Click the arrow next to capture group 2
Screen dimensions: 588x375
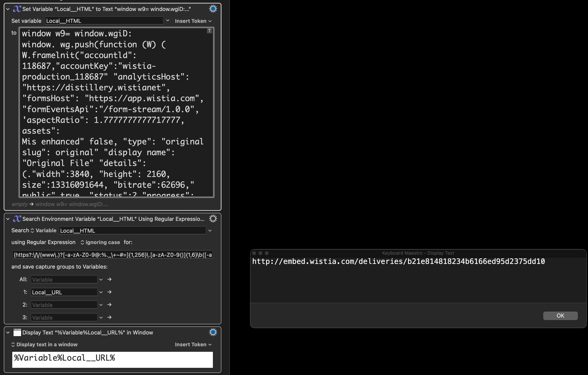click(109, 305)
